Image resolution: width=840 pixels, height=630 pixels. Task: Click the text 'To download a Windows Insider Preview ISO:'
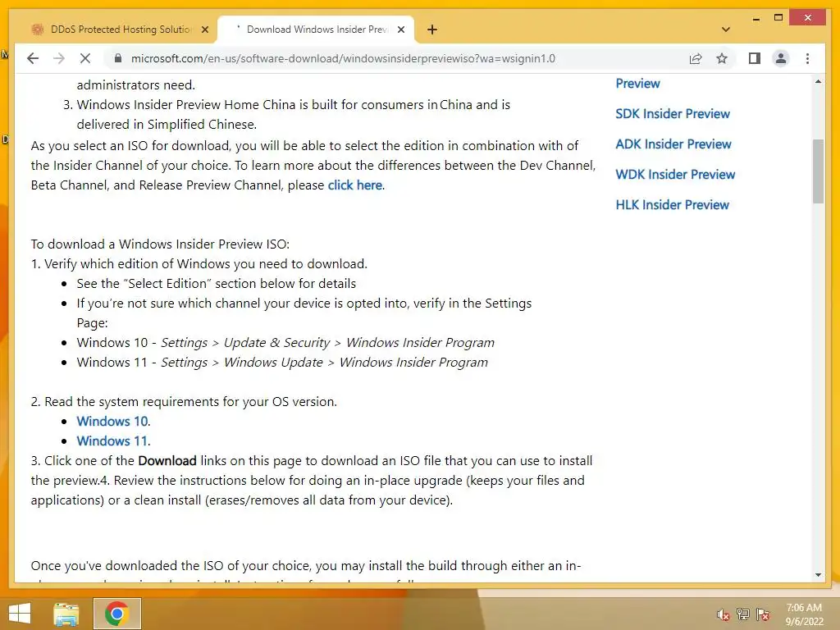pos(160,244)
